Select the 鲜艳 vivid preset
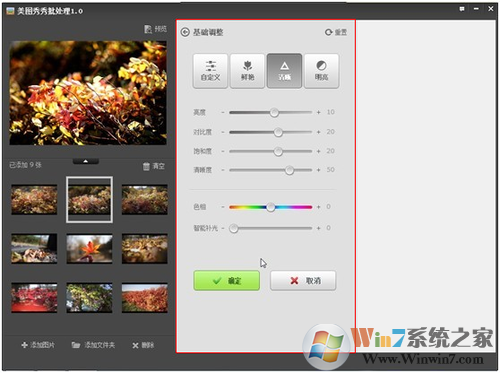The width and height of the screenshot is (500, 373). click(247, 71)
